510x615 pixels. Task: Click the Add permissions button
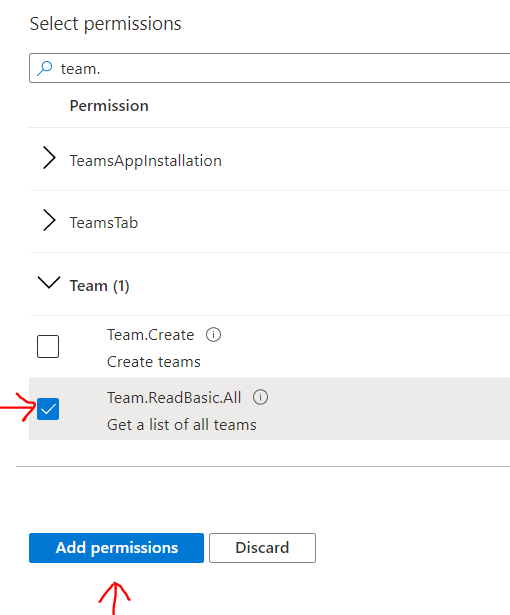(x=117, y=548)
